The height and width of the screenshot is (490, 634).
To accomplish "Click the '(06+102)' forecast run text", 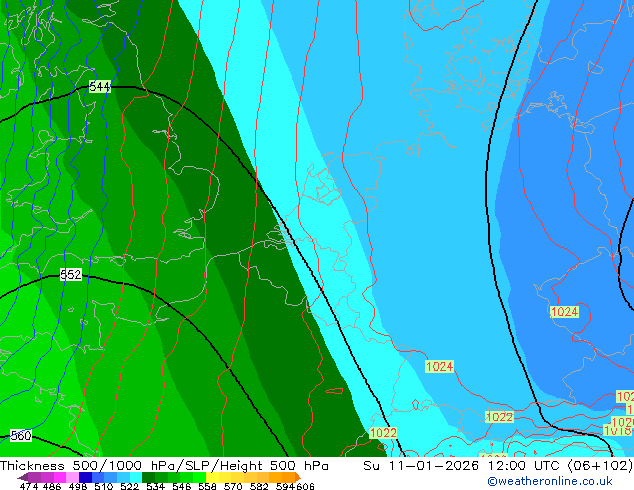I will coord(600,466).
